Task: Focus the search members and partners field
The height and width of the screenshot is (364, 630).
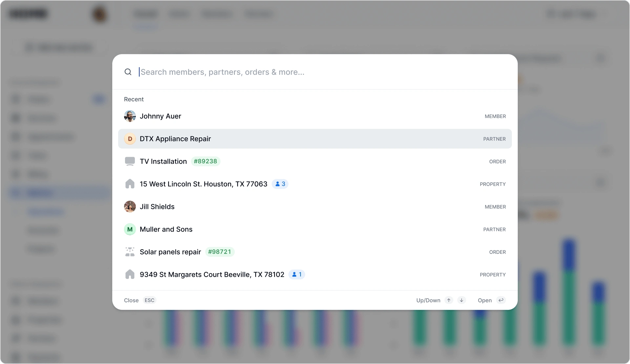Action: (x=295, y=72)
